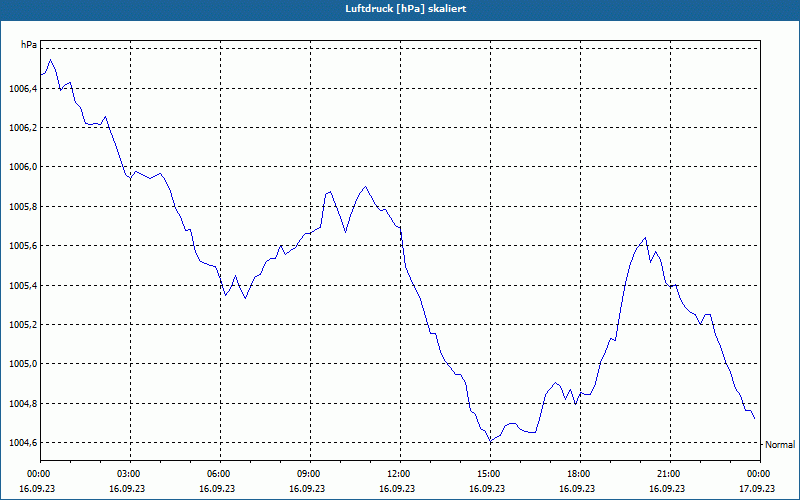Click the 16.09.23 date beneath 06:00
The width and height of the screenshot is (800, 500).
click(217, 488)
